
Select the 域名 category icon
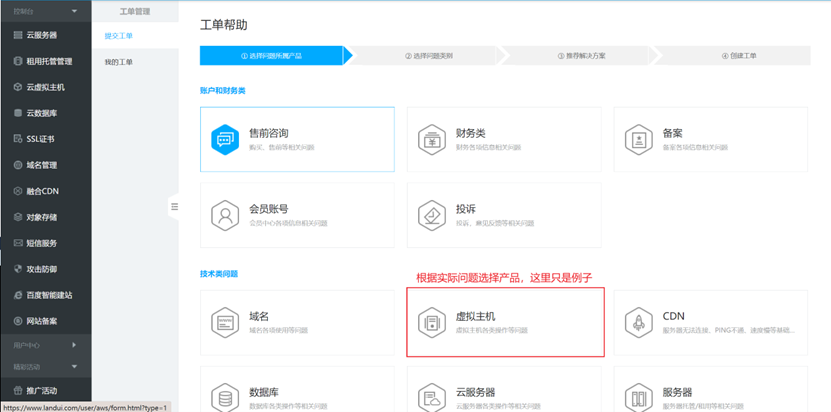[225, 322]
